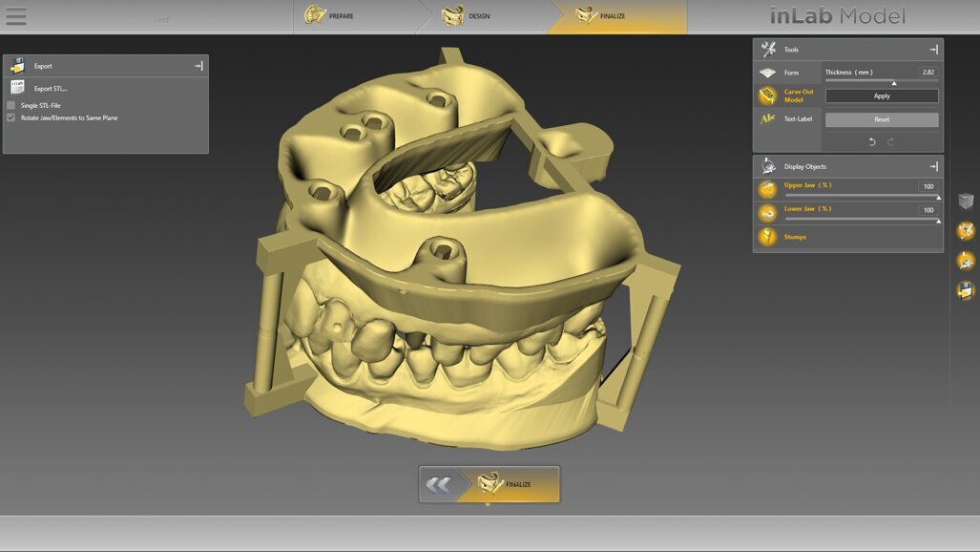Click the cube view icon on right sidebar

pyautogui.click(x=965, y=201)
